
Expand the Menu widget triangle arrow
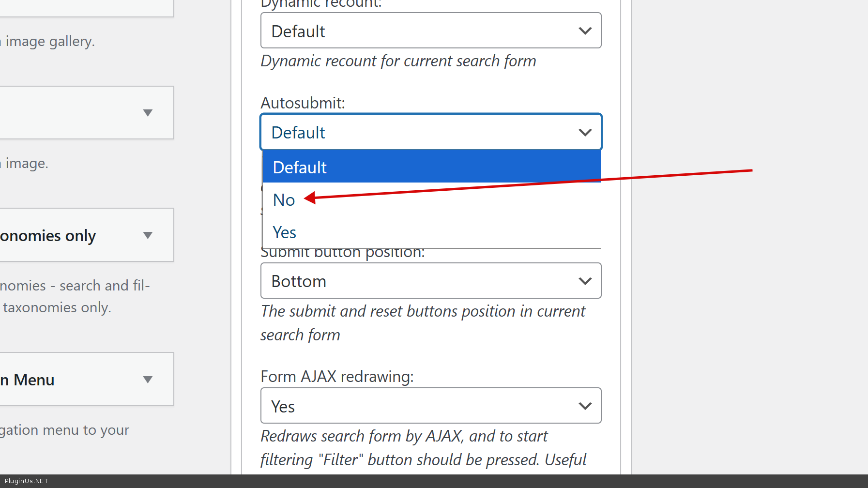coord(148,380)
